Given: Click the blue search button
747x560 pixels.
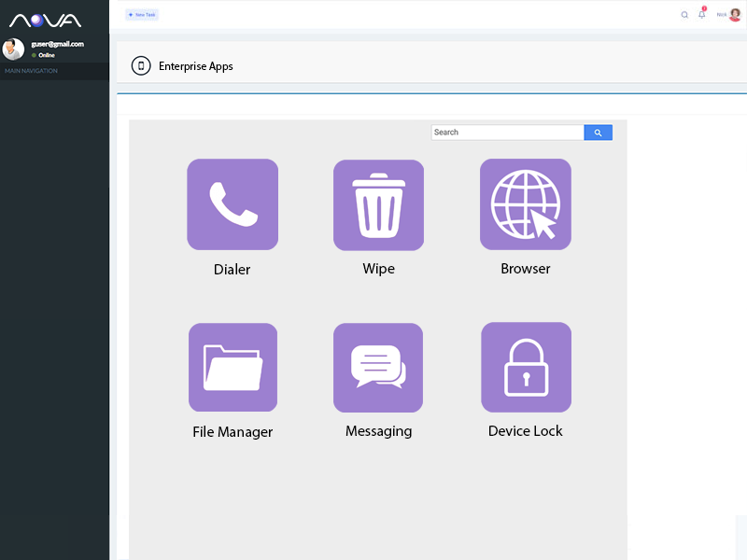Looking at the screenshot, I should [598, 133].
